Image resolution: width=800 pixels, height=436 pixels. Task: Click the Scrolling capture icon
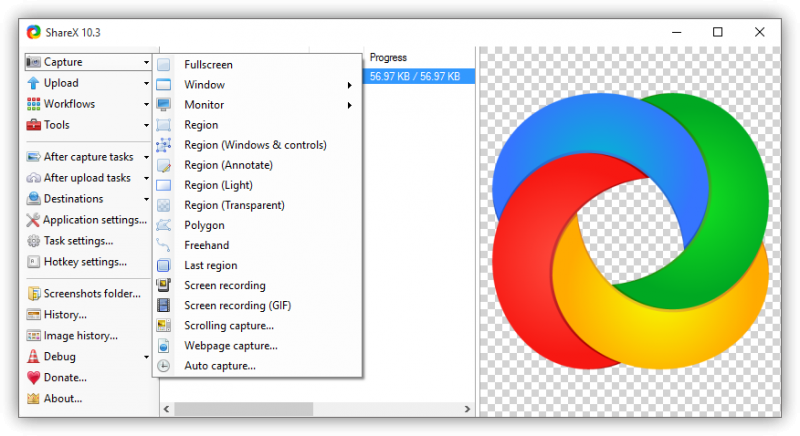tap(163, 325)
